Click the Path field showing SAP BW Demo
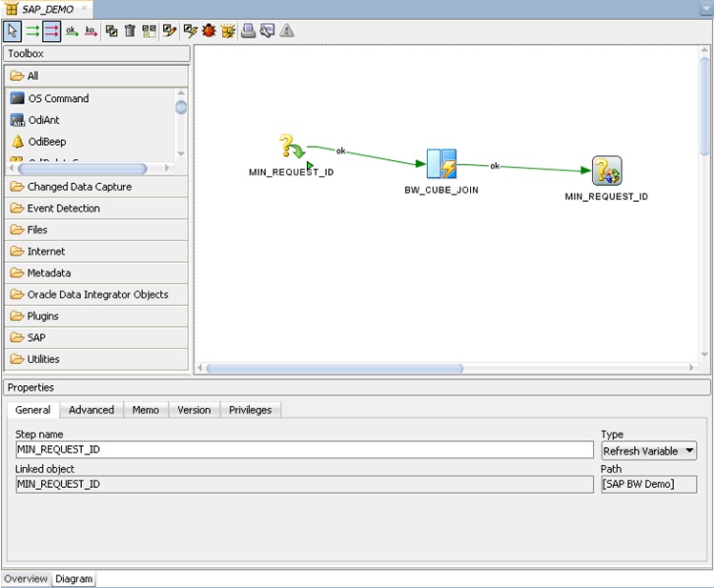The height and width of the screenshot is (588, 715). [x=649, y=484]
